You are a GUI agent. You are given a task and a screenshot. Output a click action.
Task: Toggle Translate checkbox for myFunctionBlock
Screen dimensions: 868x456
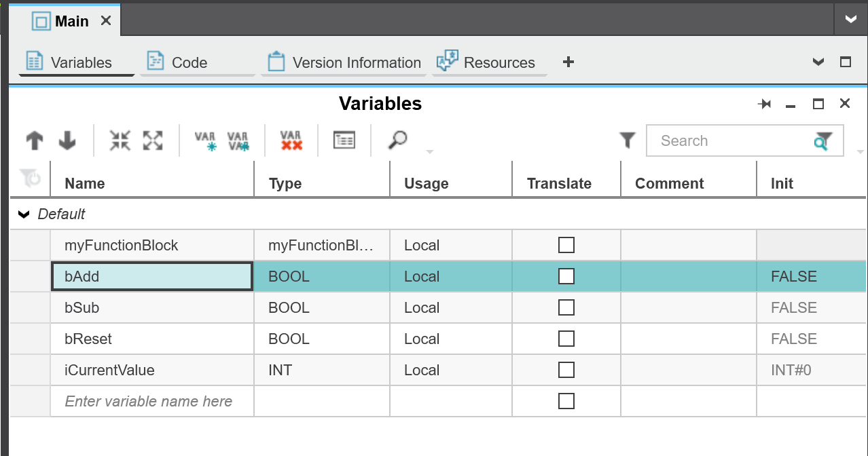[x=566, y=245]
